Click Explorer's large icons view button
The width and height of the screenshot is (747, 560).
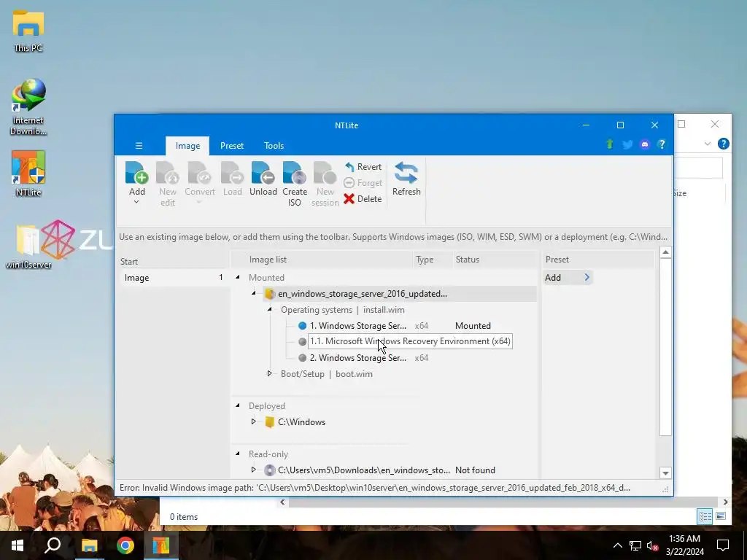[721, 516]
